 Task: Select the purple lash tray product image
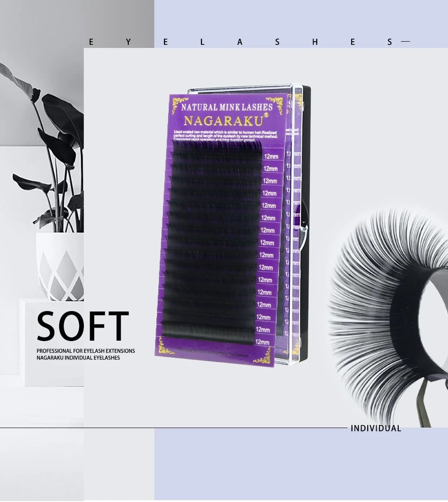(x=232, y=225)
